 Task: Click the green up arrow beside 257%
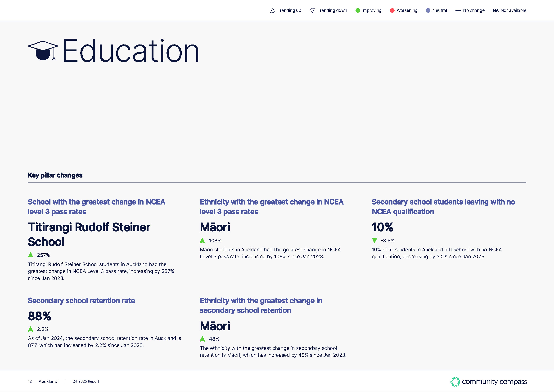point(31,255)
